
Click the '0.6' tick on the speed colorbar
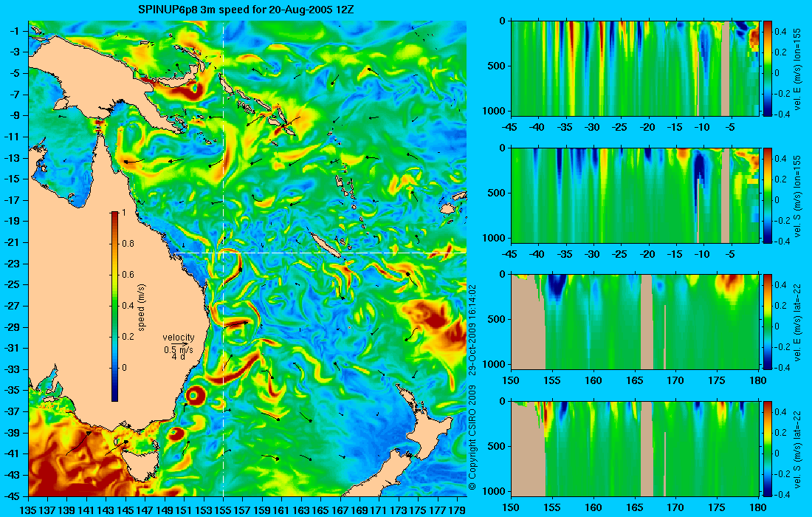pos(128,275)
